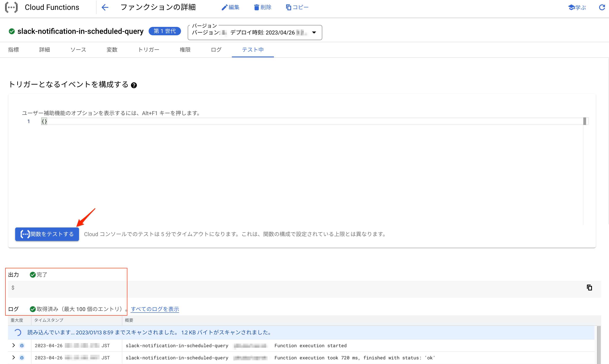Click the Cloud Functions logo icon
The image size is (609, 364).
click(x=11, y=7)
